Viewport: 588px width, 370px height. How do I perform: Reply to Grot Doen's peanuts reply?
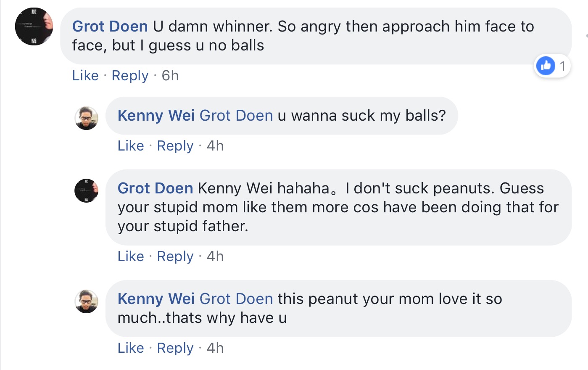click(x=175, y=256)
